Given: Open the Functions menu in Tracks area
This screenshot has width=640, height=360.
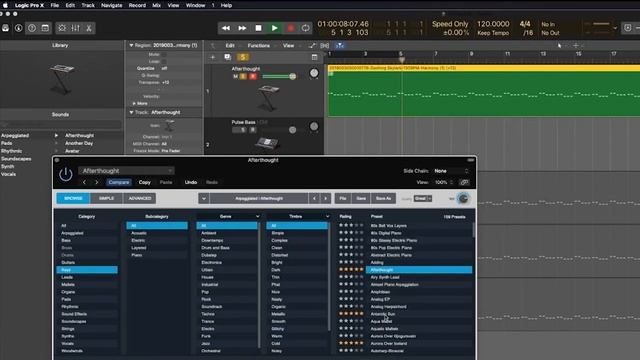Looking at the screenshot, I should click(x=258, y=46).
